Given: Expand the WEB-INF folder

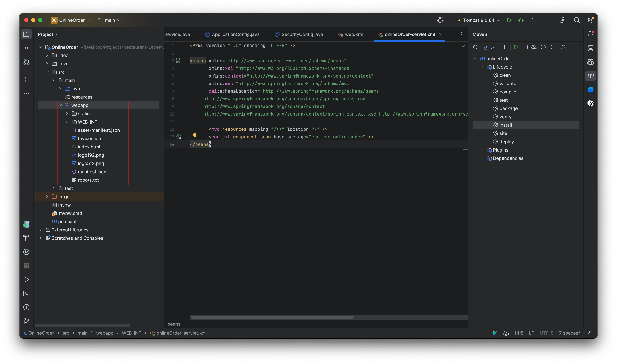Looking at the screenshot, I should pos(67,122).
